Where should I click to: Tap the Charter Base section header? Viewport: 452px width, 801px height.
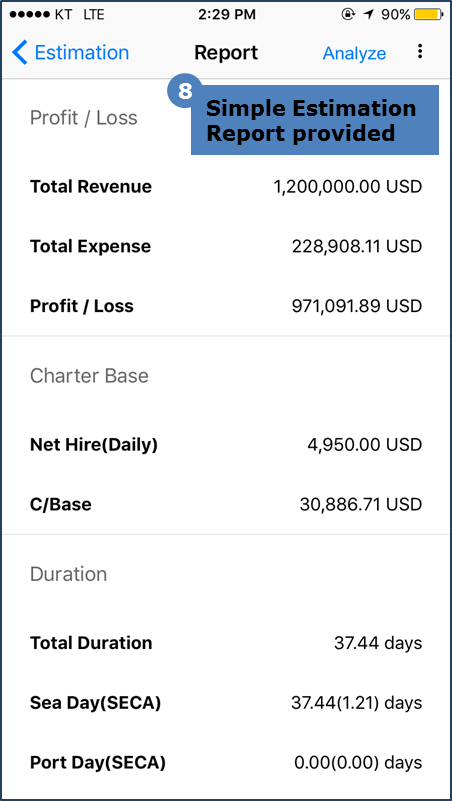pyautogui.click(x=89, y=376)
